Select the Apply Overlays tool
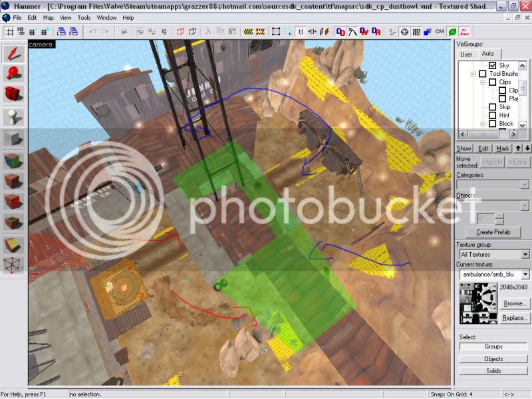This screenshot has width=532, height=399. pyautogui.click(x=13, y=223)
